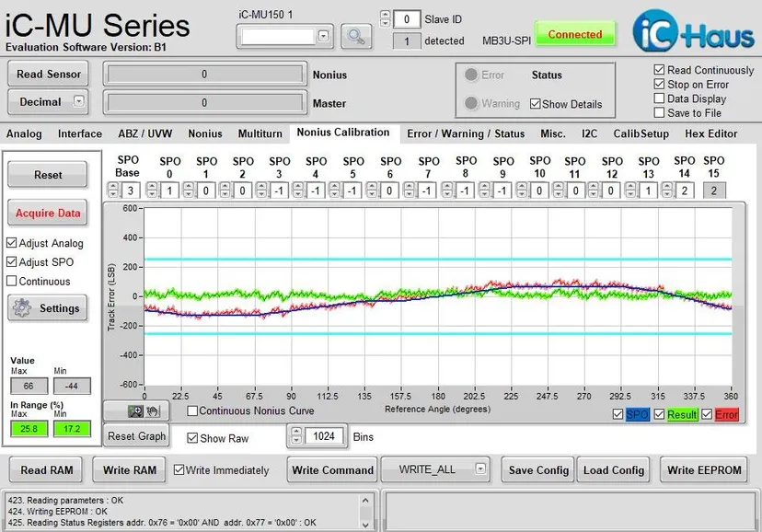762x532 pixels.
Task: Enable the Continuous checkbox under Adjust SPO
Action: pos(12,281)
